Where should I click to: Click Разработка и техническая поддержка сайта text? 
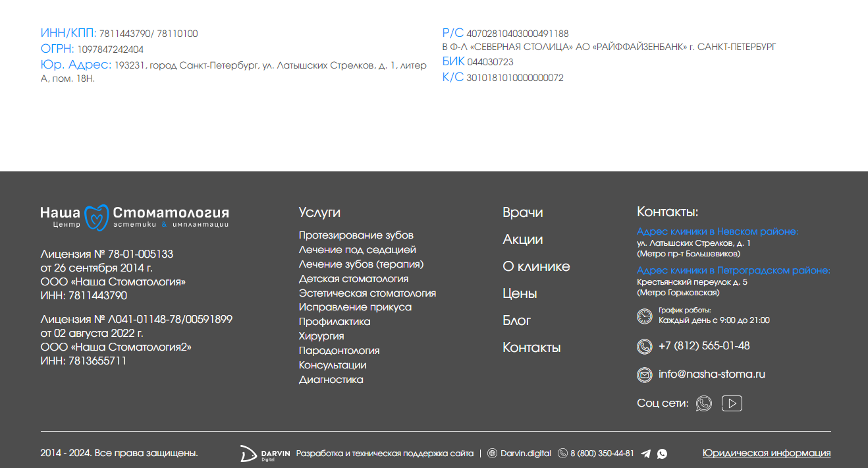click(385, 453)
